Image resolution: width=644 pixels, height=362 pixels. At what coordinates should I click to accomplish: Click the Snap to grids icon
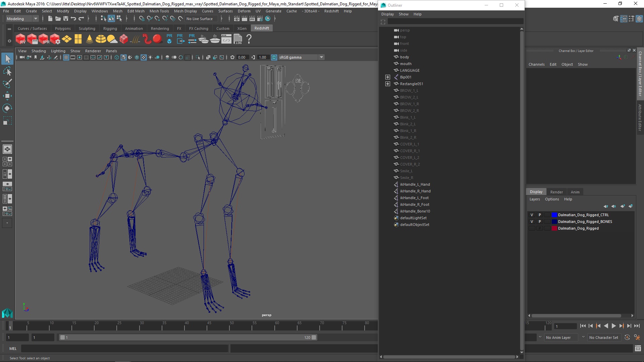coord(142,19)
